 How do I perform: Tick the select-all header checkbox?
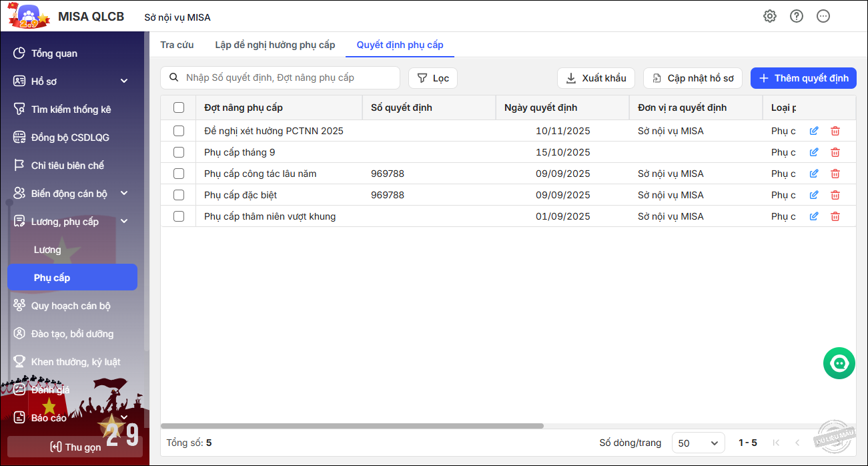tap(179, 107)
